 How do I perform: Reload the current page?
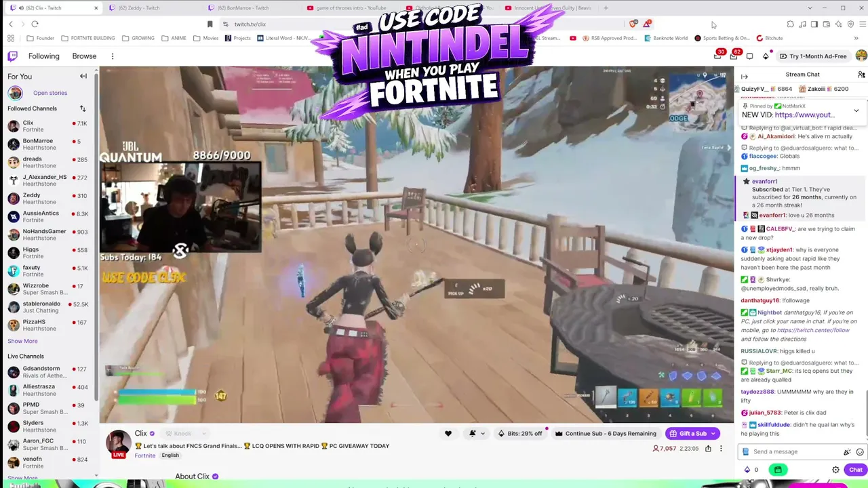(x=35, y=24)
